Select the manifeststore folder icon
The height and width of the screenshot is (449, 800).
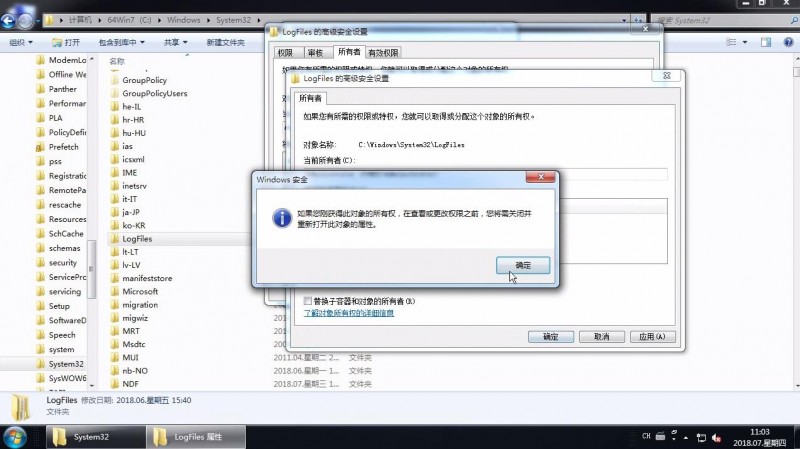click(x=115, y=278)
